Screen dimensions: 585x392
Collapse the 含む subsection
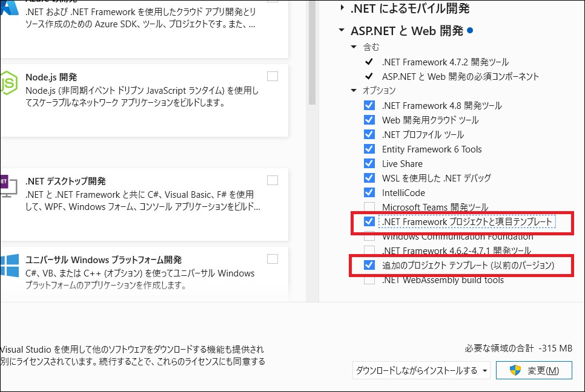[354, 47]
